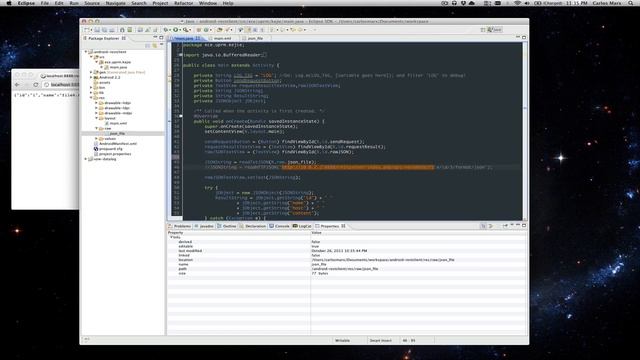Open the Refactor menu

point(183,3)
